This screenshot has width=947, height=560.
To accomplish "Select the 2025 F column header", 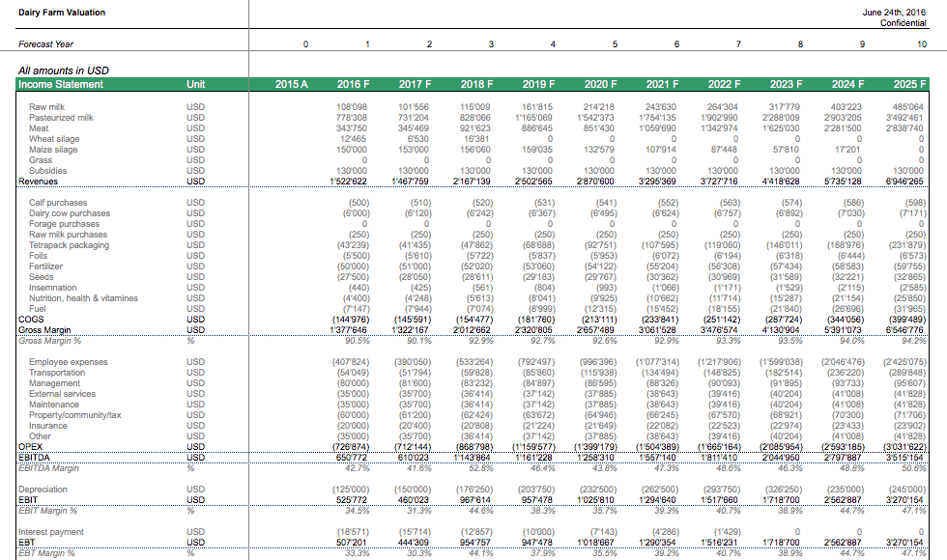I will (x=909, y=85).
